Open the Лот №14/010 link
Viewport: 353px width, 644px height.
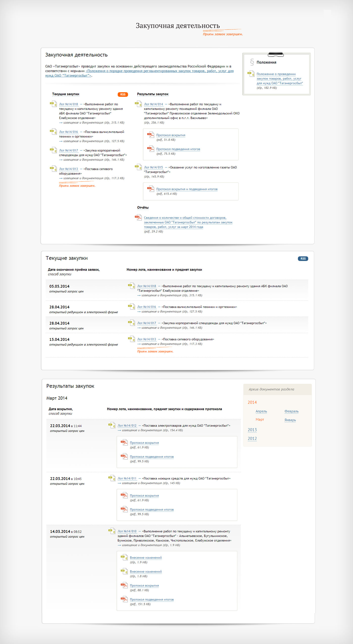[x=127, y=531]
